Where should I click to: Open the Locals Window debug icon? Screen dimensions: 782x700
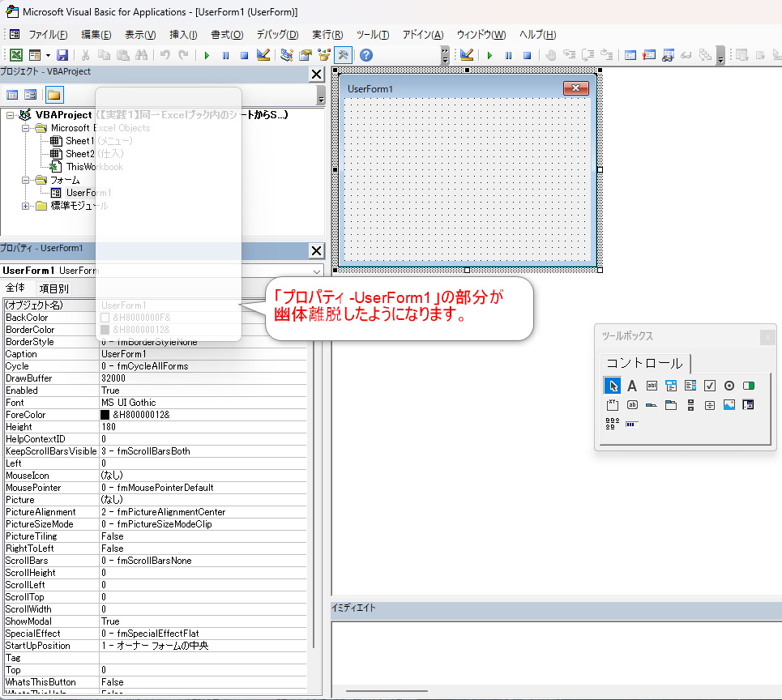point(630,55)
